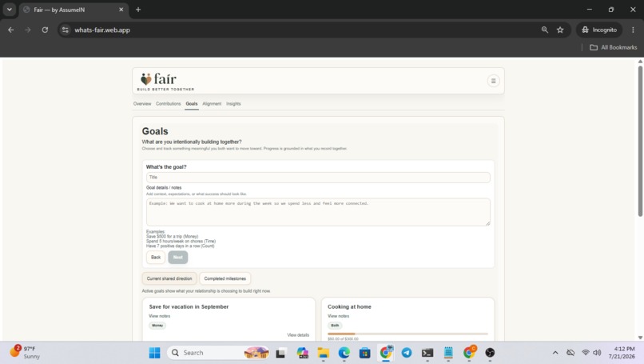Bookmark this page with the star icon
644x364 pixels.
[x=560, y=30]
